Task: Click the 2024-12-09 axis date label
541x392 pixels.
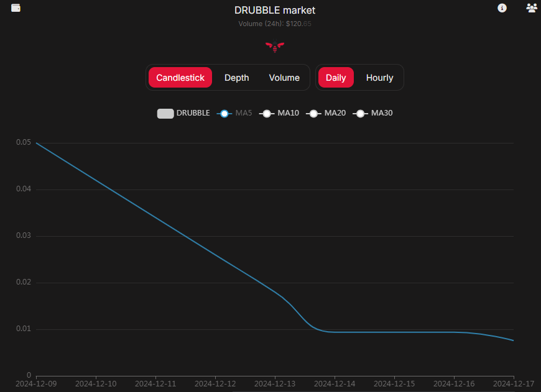Action: tap(36, 384)
